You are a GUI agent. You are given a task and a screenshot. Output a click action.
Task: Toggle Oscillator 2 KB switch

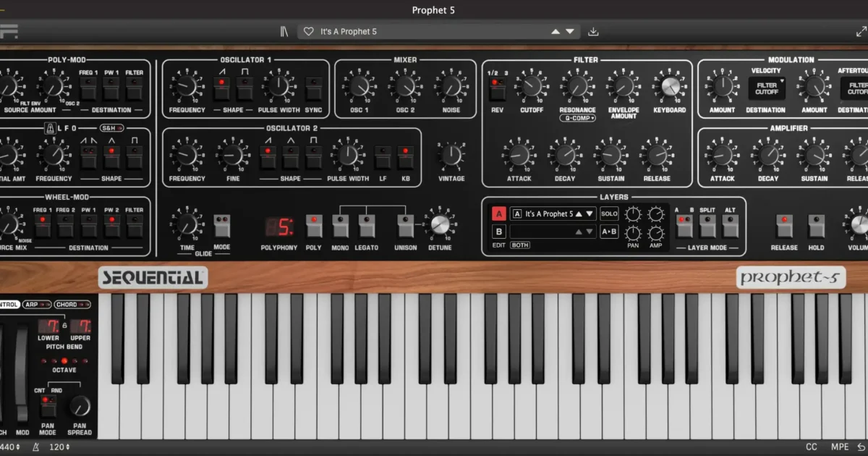tap(405, 156)
